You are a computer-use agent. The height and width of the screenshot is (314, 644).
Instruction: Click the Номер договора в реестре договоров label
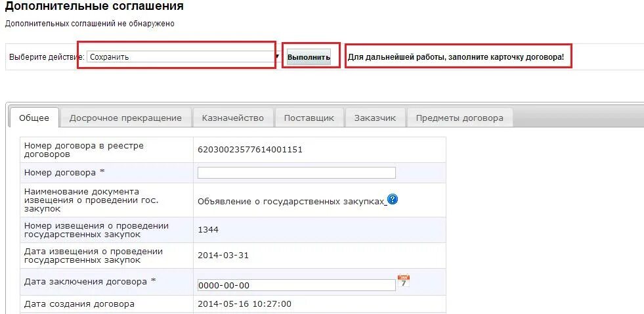[x=84, y=150]
